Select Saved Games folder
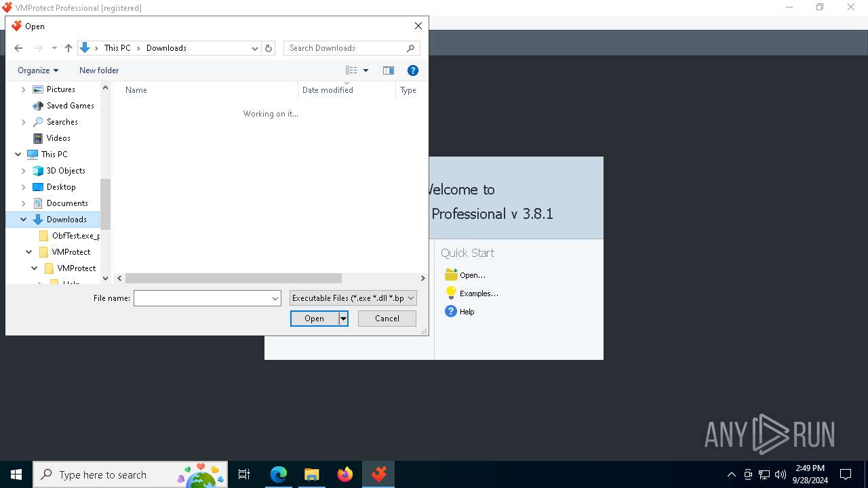This screenshot has width=868, height=488. 71,106
